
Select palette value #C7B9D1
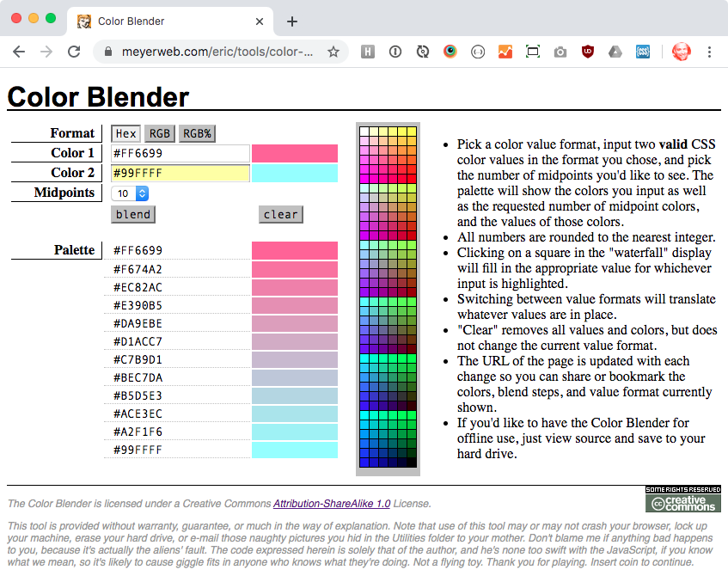[138, 360]
